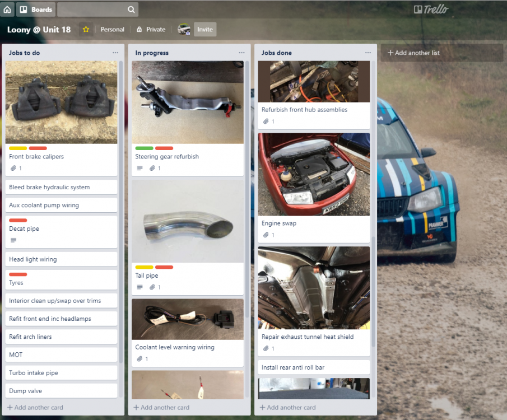Rename the In progress list title
The height and width of the screenshot is (420, 507).
click(152, 53)
